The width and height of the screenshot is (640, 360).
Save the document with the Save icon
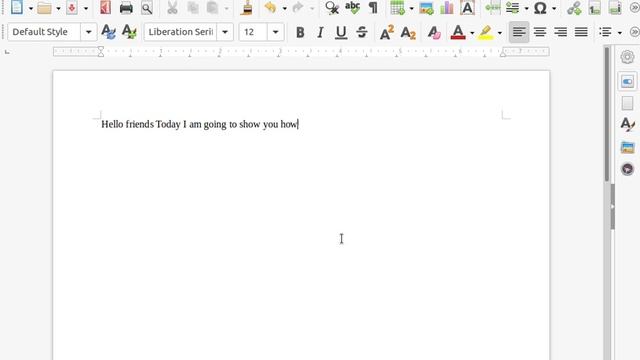click(x=72, y=7)
